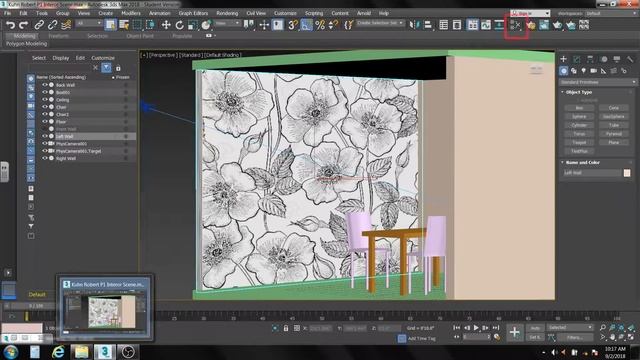
Task: Open the Selected key filter dropdown
Action: [x=570, y=327]
